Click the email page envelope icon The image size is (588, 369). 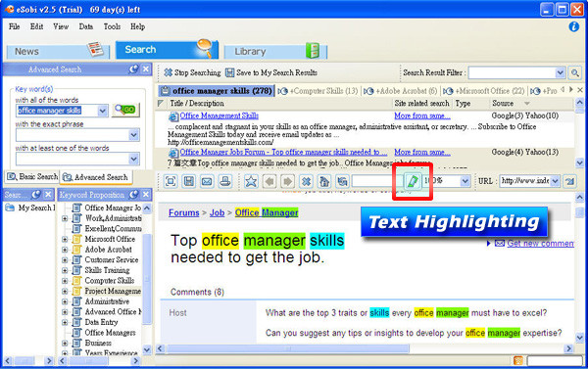point(207,181)
